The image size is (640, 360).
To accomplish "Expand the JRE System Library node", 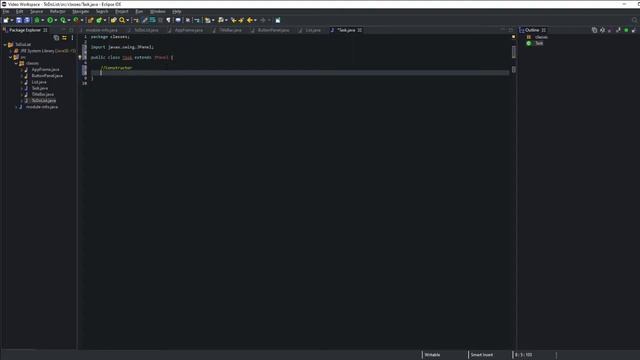I will (x=11, y=51).
